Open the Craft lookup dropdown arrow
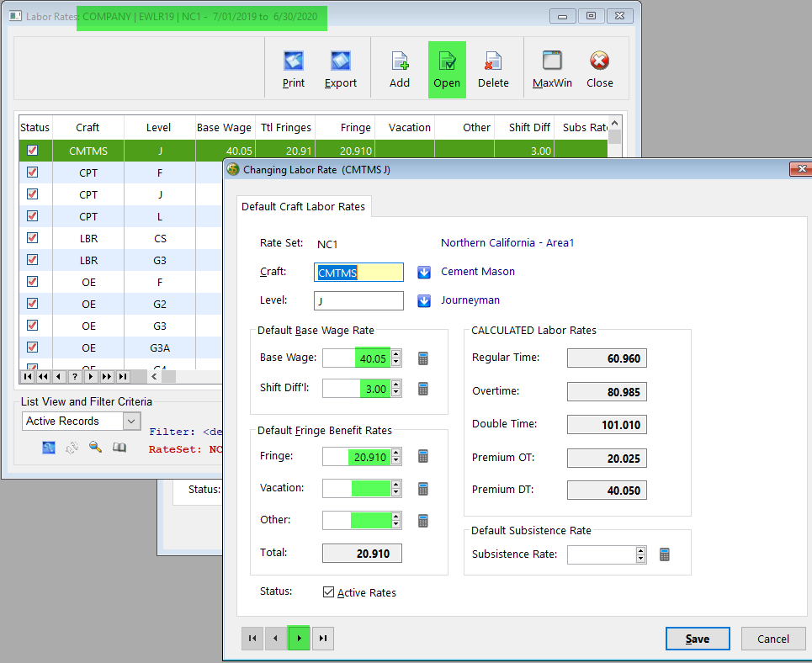This screenshot has height=663, width=812. point(424,272)
